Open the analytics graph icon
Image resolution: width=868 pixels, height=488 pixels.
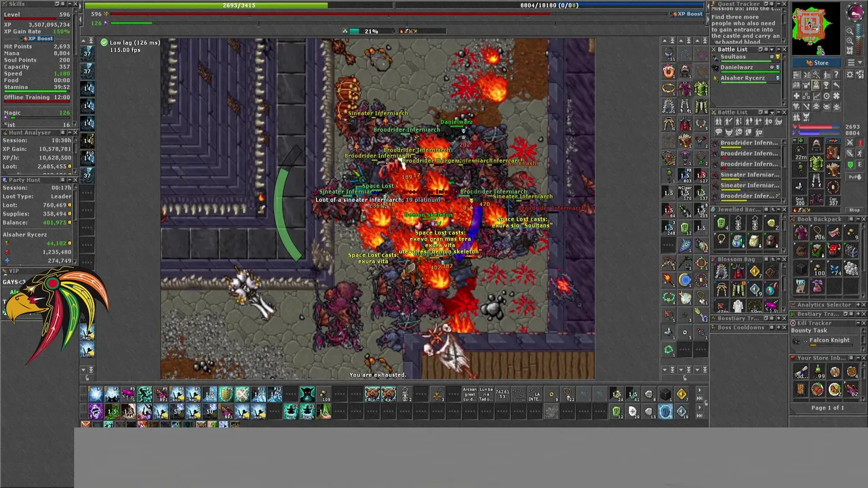[816, 96]
